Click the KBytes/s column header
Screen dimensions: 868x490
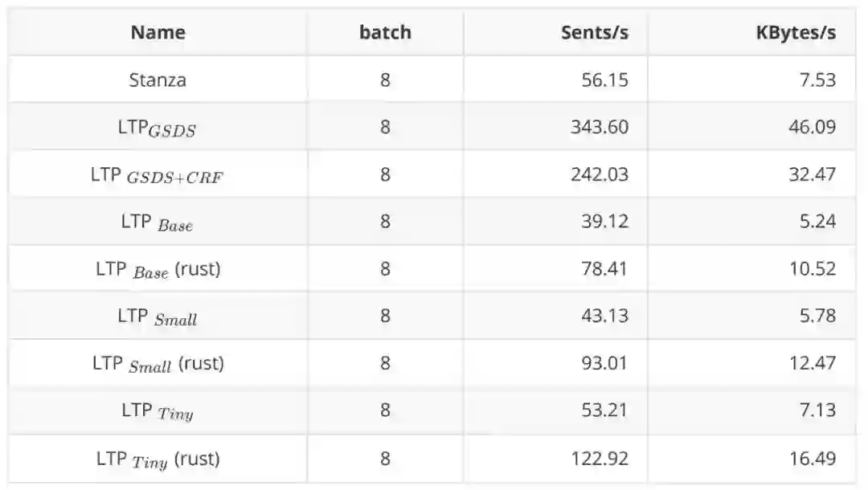pos(796,33)
